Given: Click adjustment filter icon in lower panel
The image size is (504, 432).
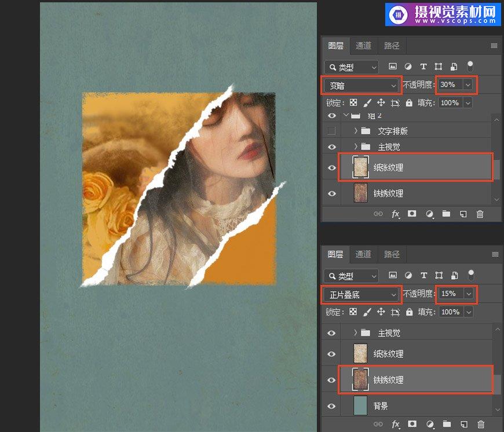Looking at the screenshot, I should click(x=408, y=275).
